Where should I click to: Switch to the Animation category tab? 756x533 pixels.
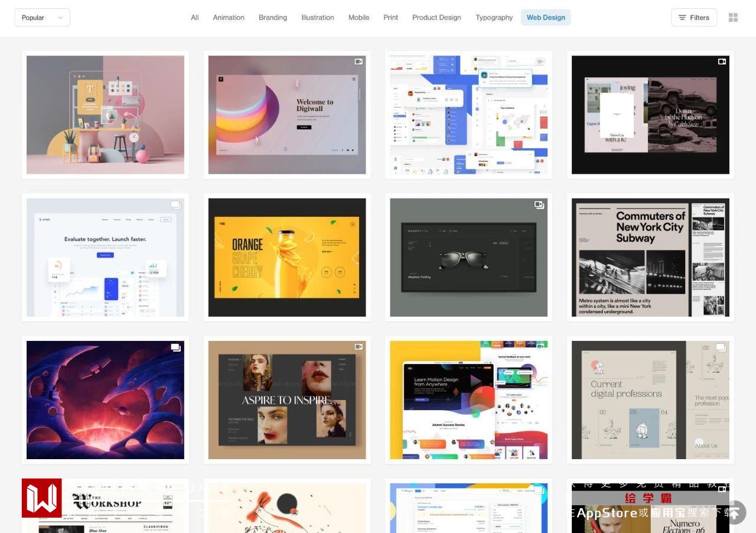[229, 18]
